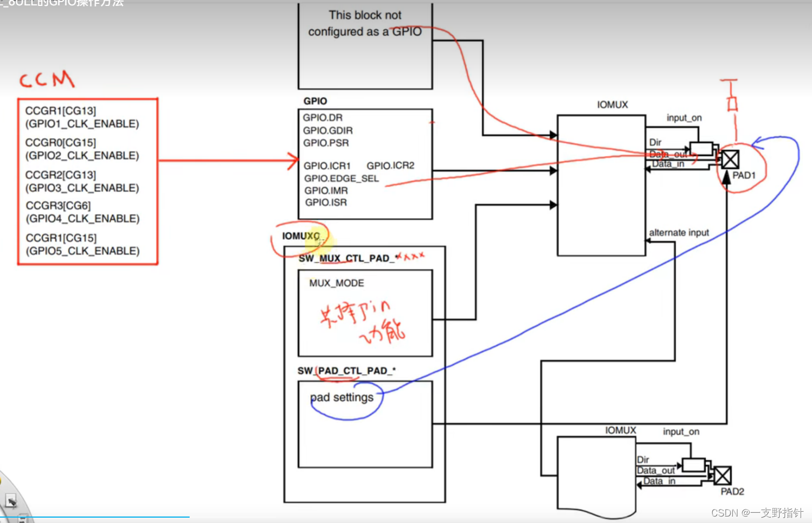Open the _6ULL的GPIO操作方法 title item

(62, 4)
